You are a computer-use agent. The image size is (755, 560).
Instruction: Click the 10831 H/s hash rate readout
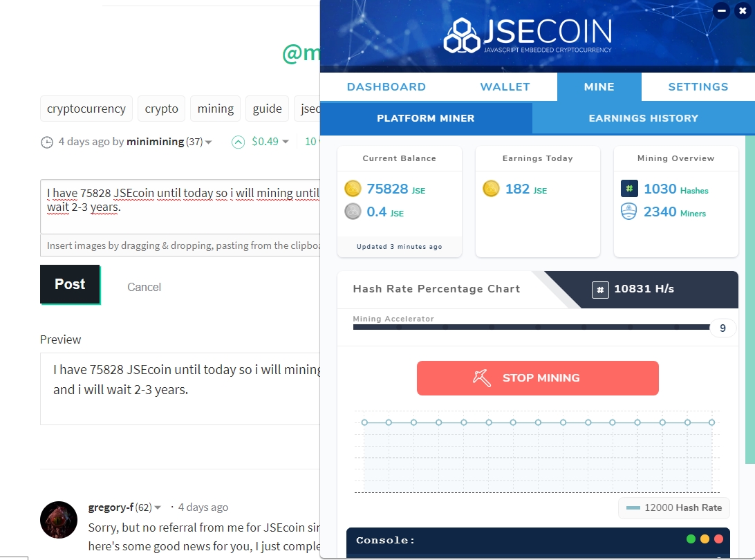[x=644, y=289]
